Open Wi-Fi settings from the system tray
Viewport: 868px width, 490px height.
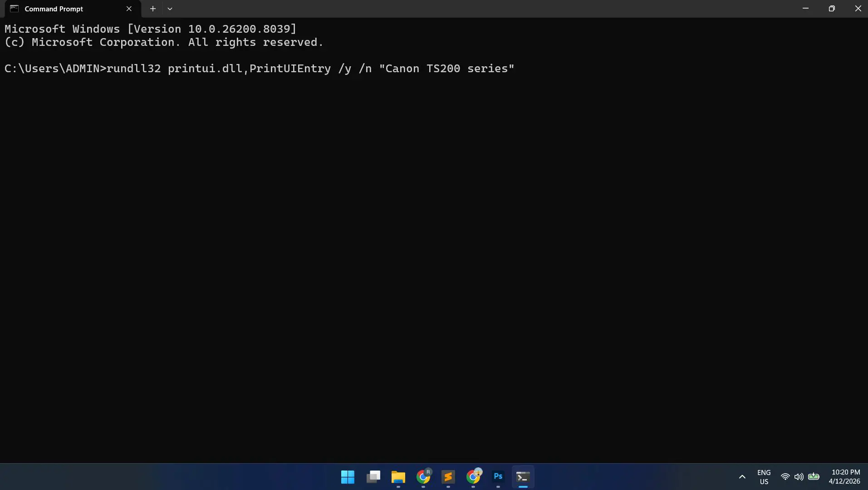[x=785, y=477]
